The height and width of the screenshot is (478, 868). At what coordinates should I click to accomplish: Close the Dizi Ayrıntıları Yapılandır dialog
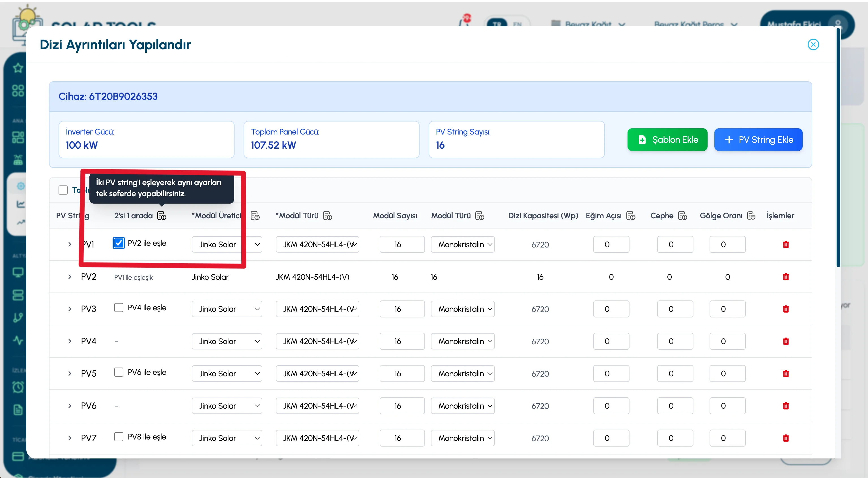click(813, 44)
